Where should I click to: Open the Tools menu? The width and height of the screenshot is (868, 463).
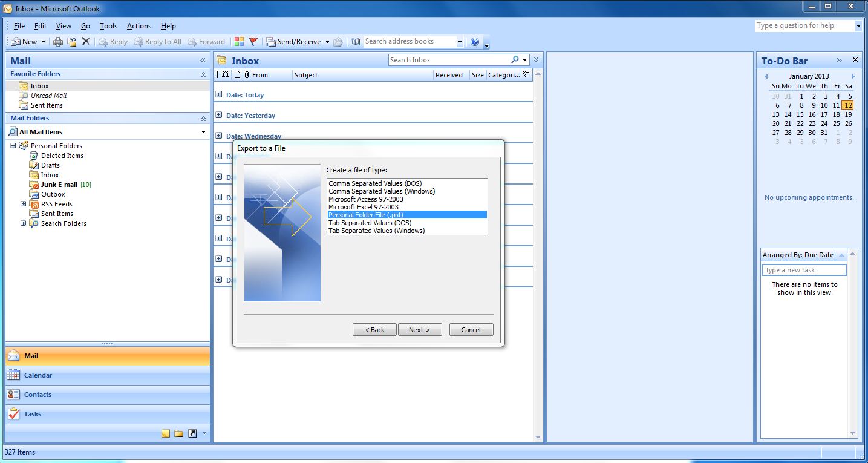tap(108, 26)
